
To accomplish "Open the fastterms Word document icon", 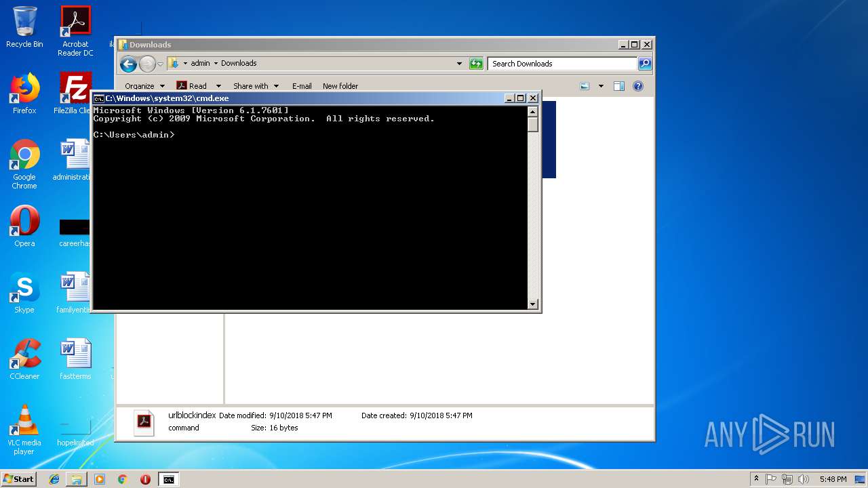I will 75,359.
